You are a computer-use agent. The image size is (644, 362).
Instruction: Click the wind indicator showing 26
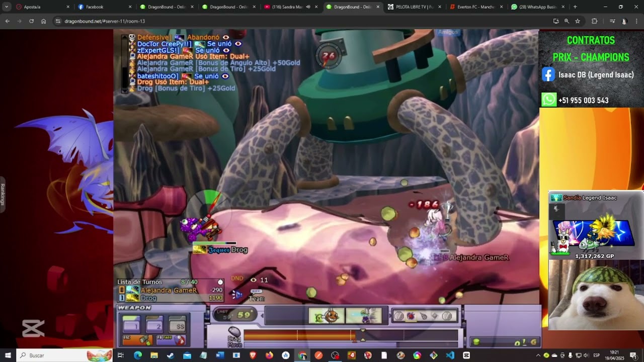coord(329,56)
